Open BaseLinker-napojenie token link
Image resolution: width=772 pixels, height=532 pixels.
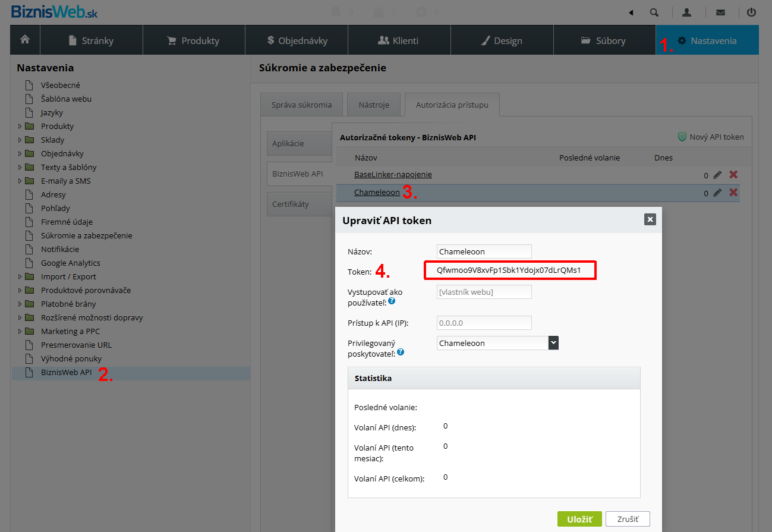click(393, 174)
